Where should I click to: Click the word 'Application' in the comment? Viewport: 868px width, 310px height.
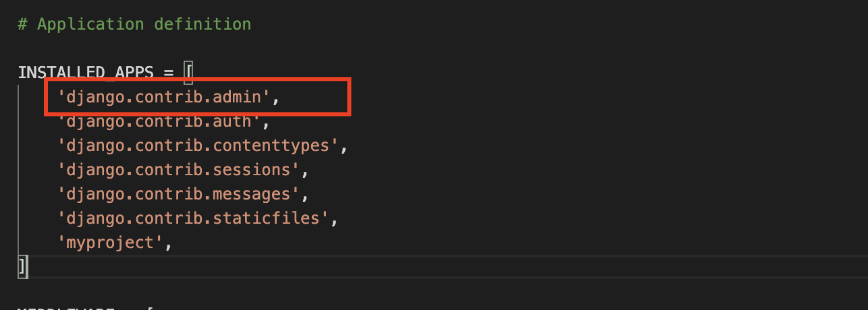[90, 24]
